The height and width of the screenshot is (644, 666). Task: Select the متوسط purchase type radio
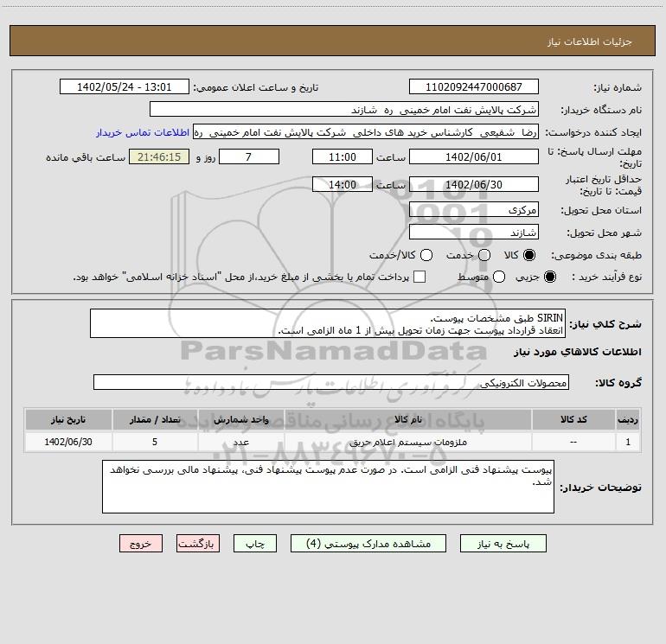(x=499, y=277)
